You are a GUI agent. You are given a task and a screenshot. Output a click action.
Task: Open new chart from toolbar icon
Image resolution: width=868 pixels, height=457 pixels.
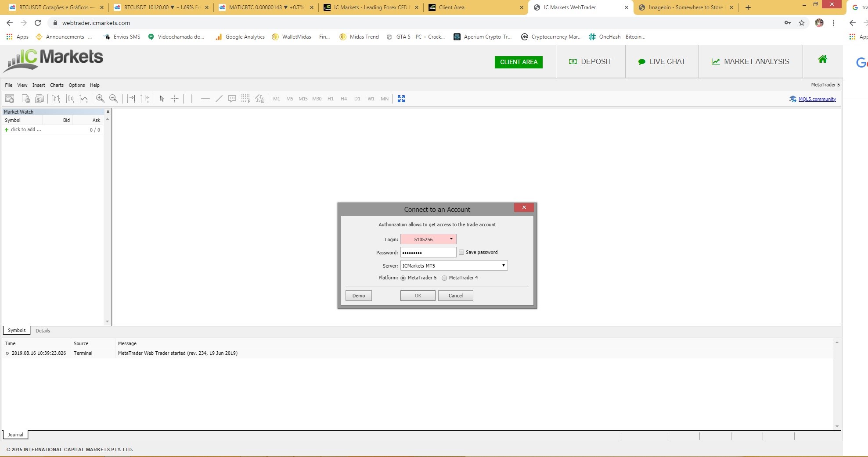(10, 99)
